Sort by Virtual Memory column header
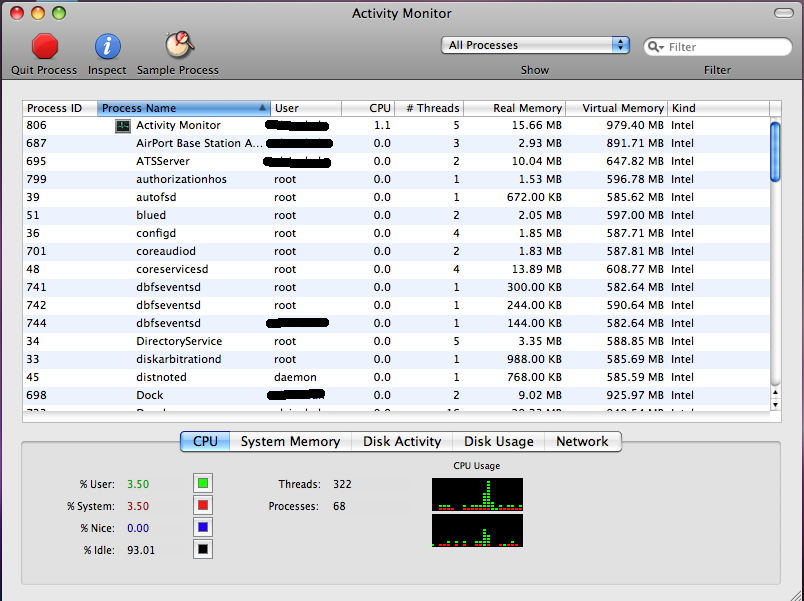 tap(616, 108)
